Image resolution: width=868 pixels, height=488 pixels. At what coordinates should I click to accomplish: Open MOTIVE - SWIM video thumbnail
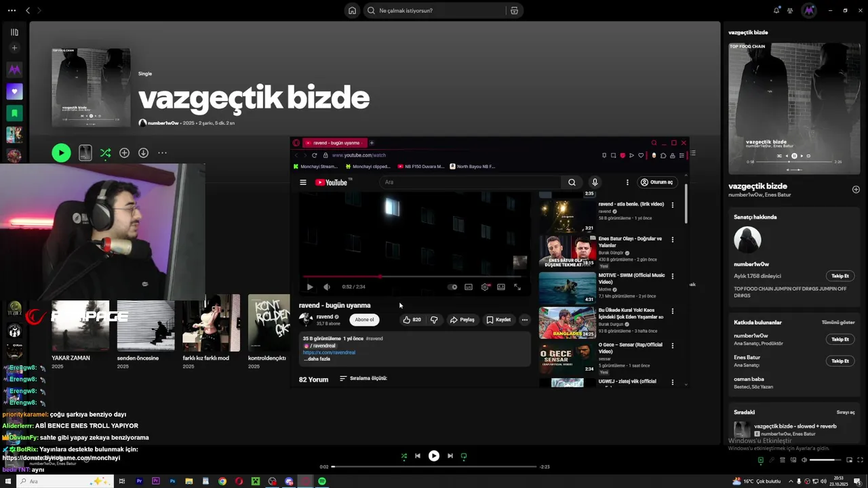tap(567, 287)
